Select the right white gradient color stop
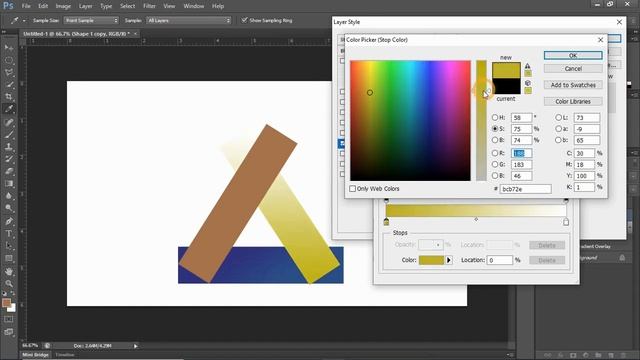 (x=566, y=222)
